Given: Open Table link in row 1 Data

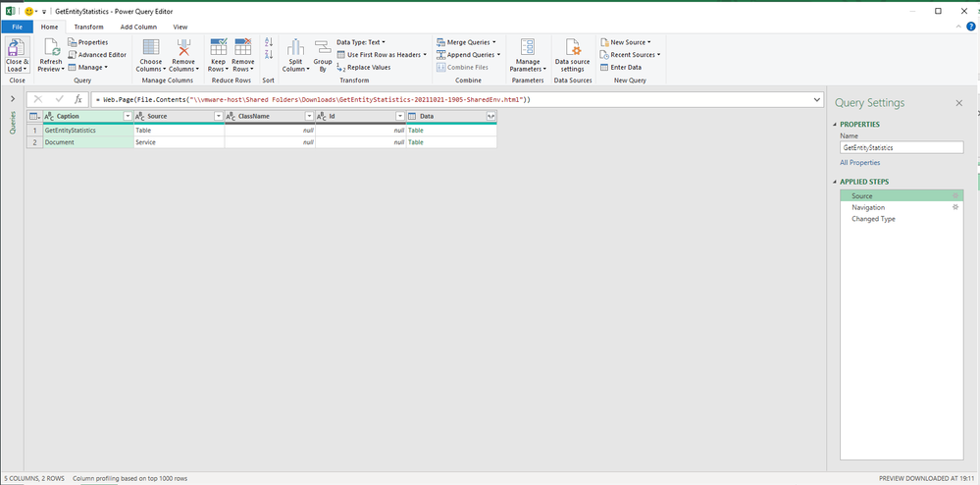Looking at the screenshot, I should point(416,131).
